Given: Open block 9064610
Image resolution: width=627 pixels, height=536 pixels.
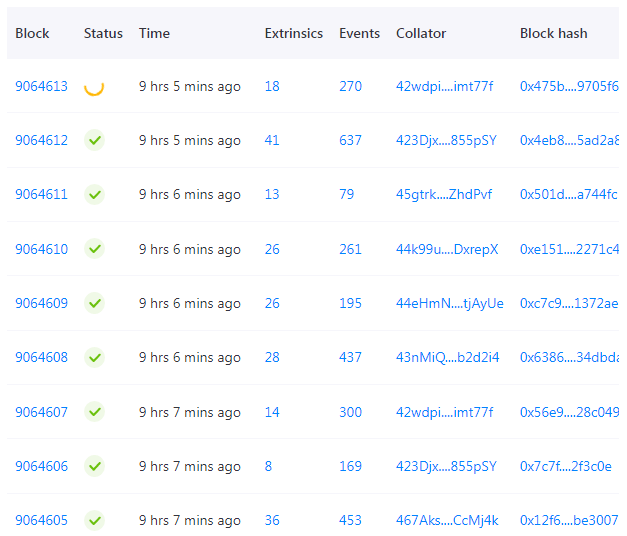Looking at the screenshot, I should click(41, 249).
